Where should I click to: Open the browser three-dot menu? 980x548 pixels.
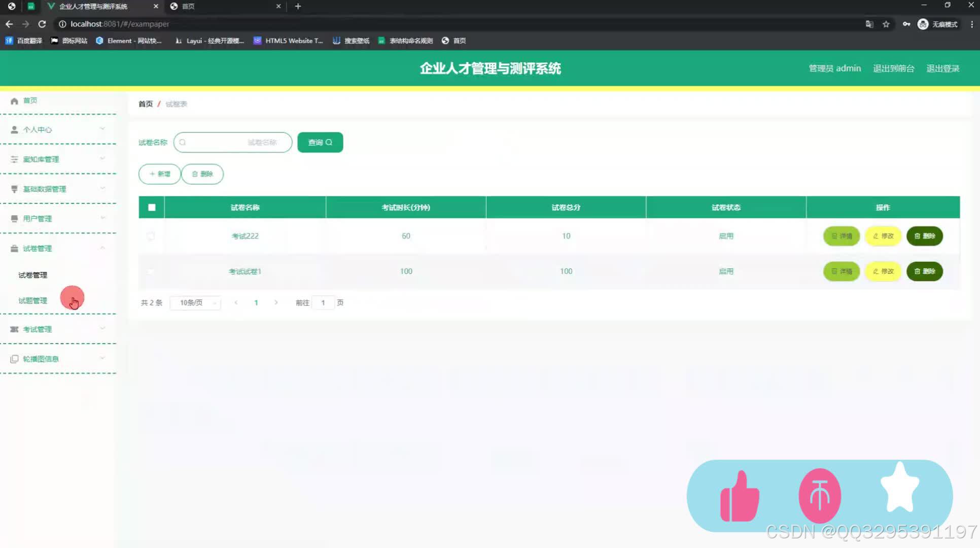point(972,24)
